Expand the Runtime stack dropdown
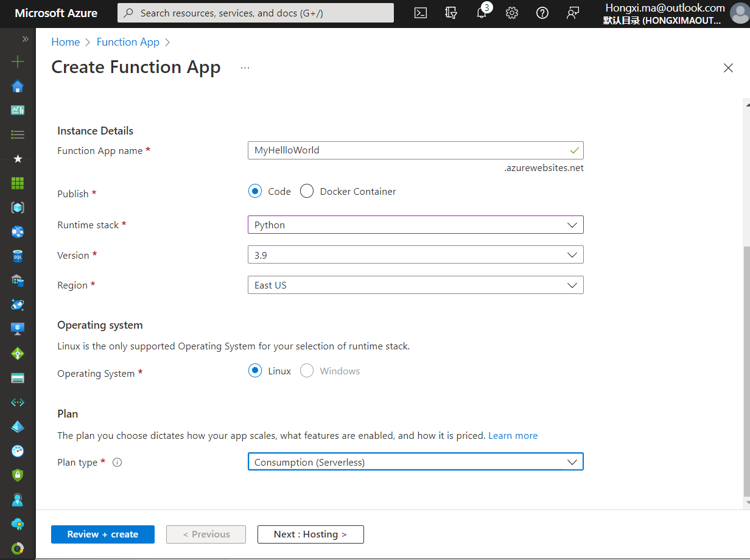 [x=415, y=225]
